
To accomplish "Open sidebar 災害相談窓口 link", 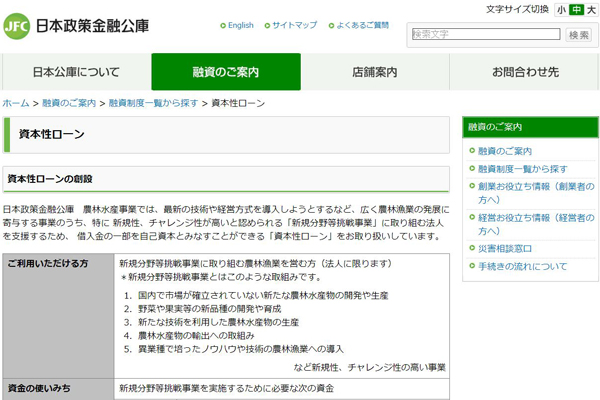I will 505,248.
